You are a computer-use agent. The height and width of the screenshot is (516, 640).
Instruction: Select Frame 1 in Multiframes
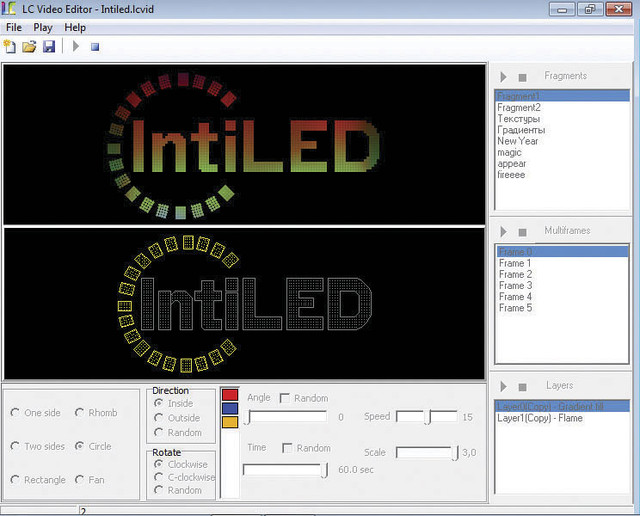click(x=562, y=263)
